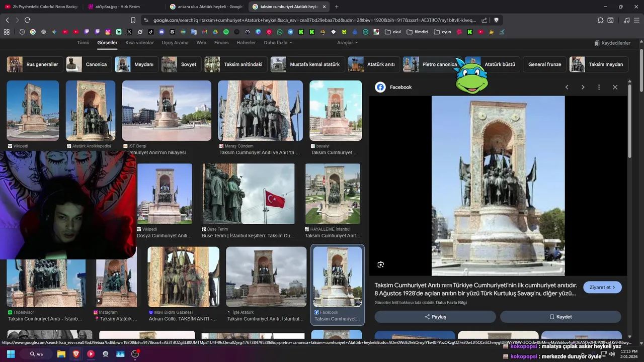The width and height of the screenshot is (644, 362).
Task: Open the Daha Fazla Bilgi link
Action: pyautogui.click(x=451, y=303)
